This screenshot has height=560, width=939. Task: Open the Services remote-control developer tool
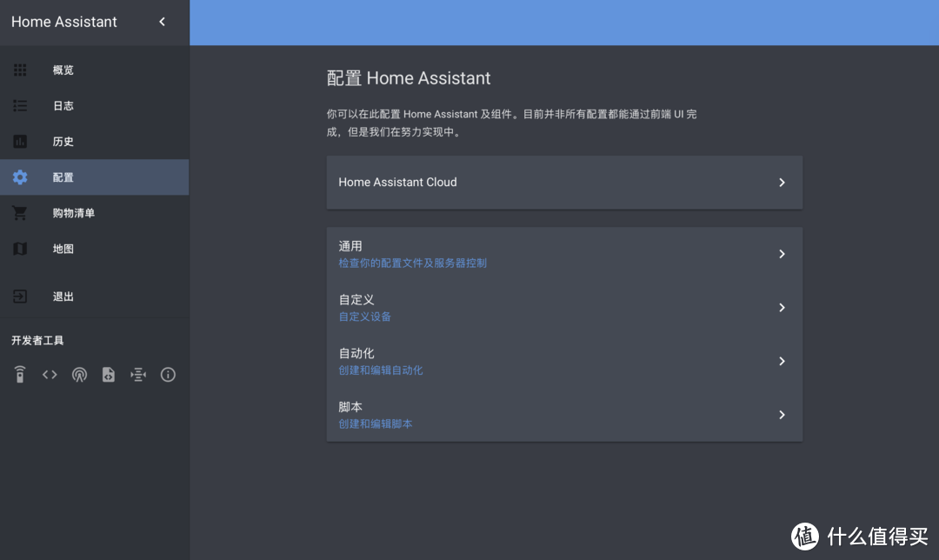19,374
